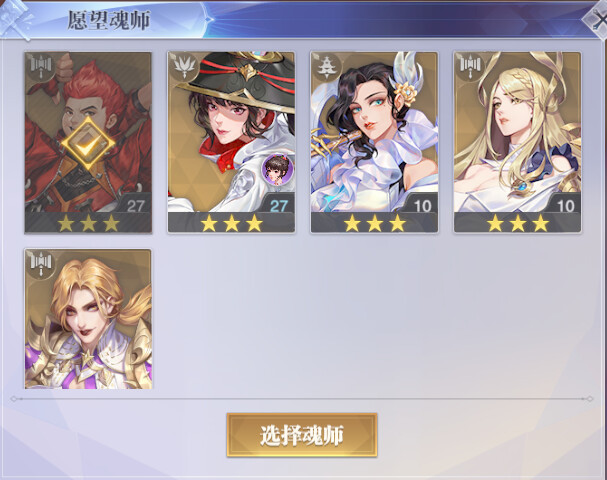Click the class icon on the golden-armored hero card
The height and width of the screenshot is (480, 607).
(x=41, y=264)
